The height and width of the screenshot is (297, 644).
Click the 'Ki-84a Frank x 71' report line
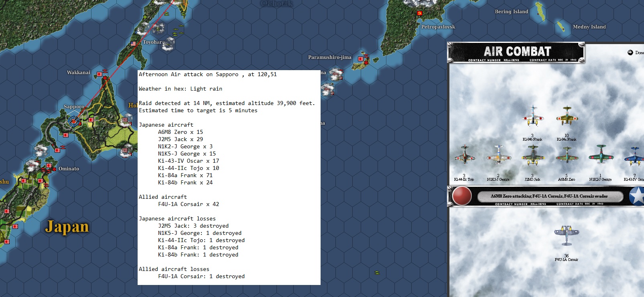(x=185, y=175)
